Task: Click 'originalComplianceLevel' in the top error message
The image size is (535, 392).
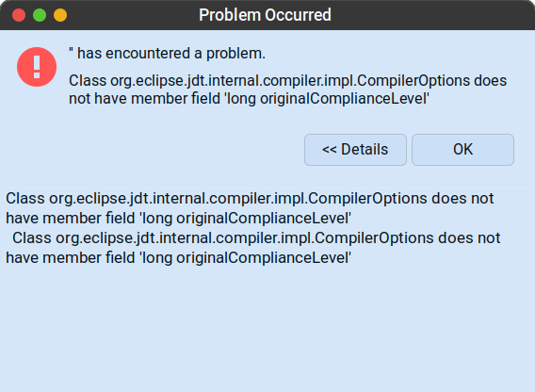Action: (x=344, y=99)
